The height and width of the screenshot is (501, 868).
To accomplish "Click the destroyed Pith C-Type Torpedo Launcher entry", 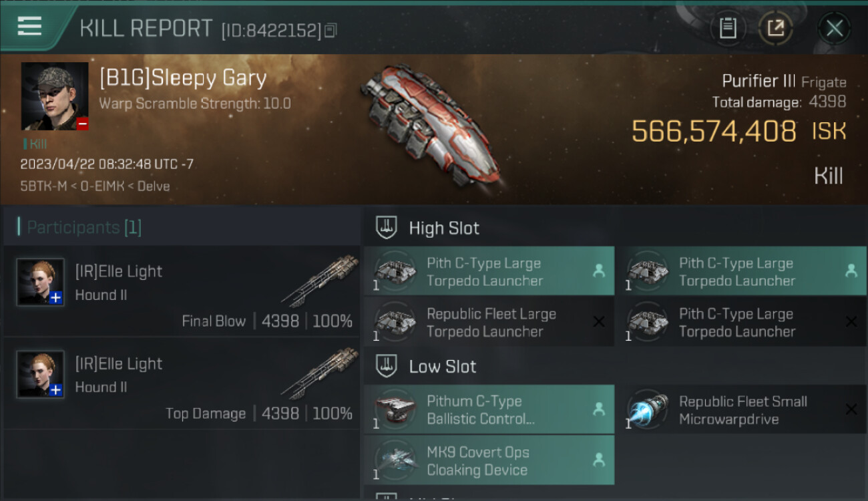I will (x=741, y=322).
